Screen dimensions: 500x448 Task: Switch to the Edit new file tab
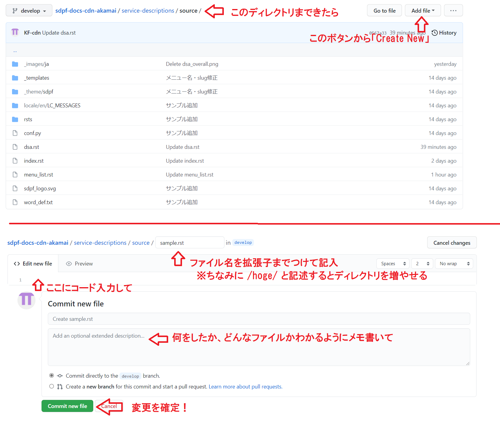coord(33,264)
